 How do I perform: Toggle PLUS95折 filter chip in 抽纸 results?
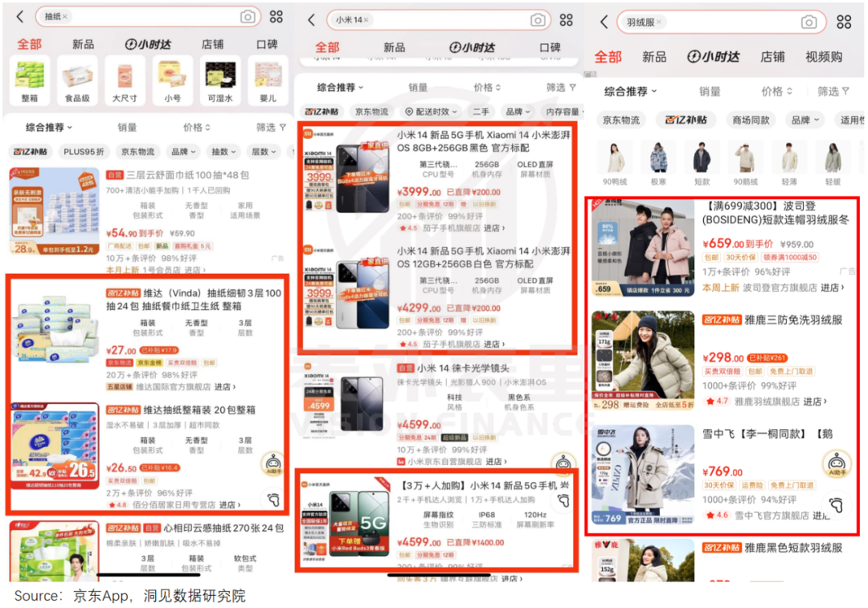[x=84, y=152]
